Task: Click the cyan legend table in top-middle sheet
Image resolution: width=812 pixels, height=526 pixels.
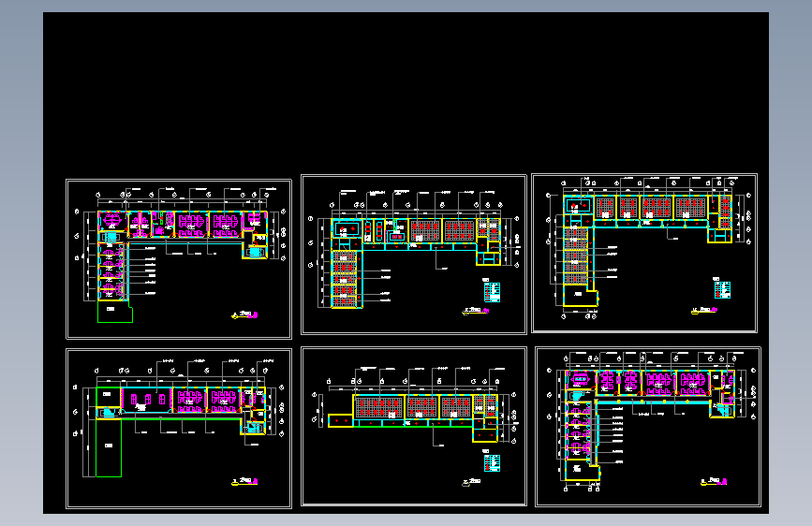Action: (492, 292)
